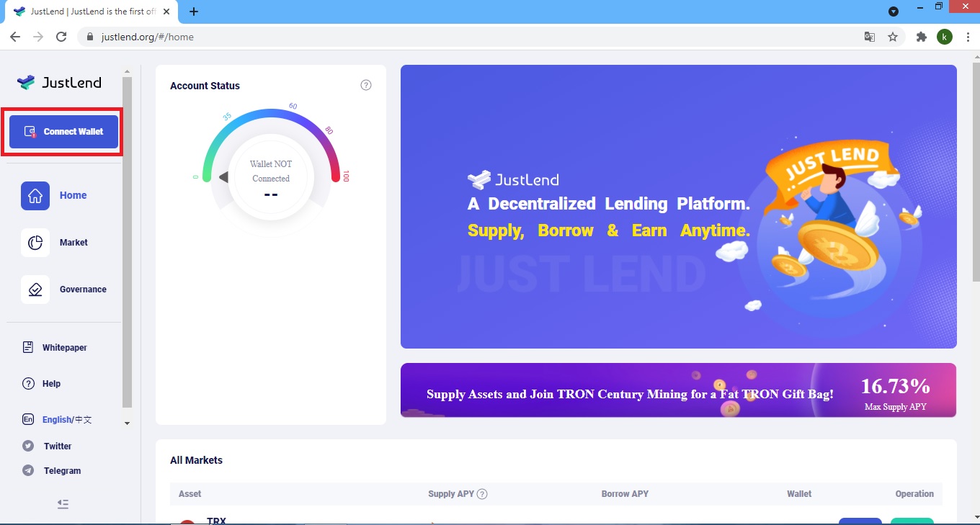The width and height of the screenshot is (980, 525).
Task: Click the site padlock icon
Action: coord(91,37)
